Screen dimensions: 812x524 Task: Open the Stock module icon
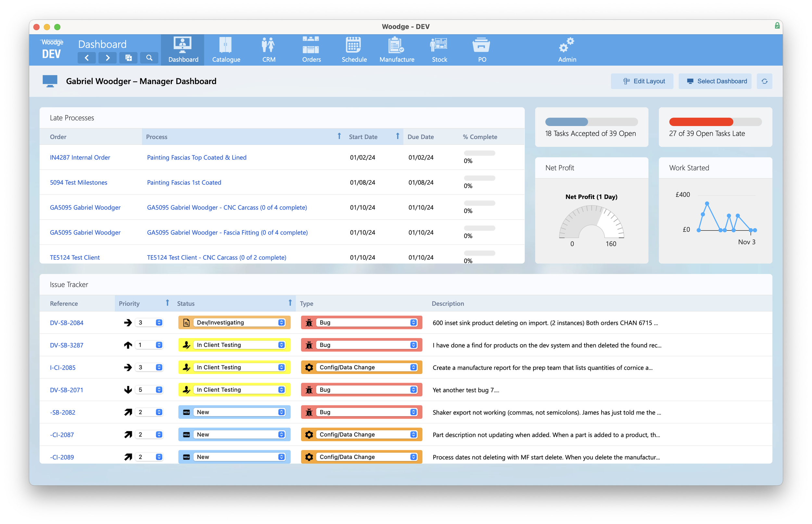coord(439,45)
